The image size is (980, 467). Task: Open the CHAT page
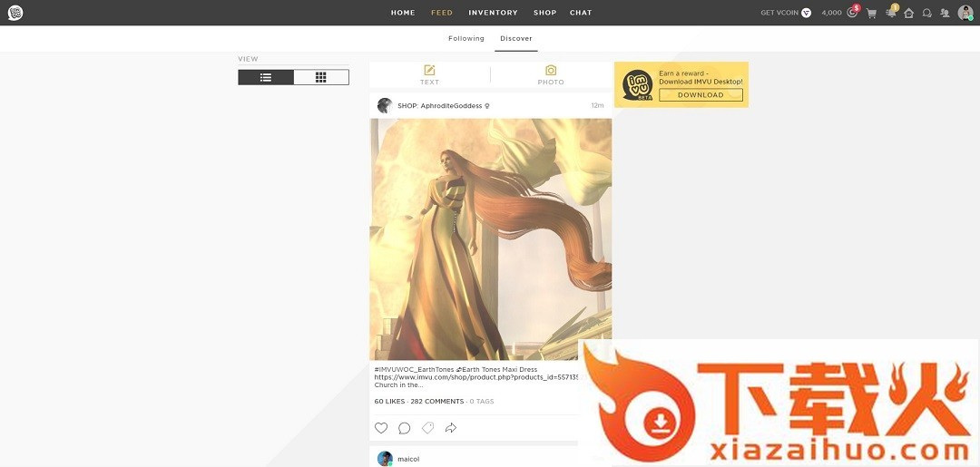pos(581,13)
